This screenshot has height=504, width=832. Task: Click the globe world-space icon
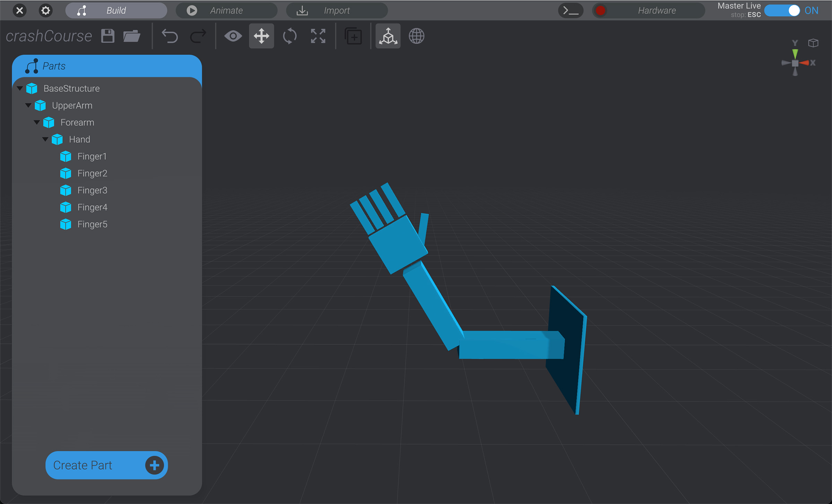(x=416, y=36)
